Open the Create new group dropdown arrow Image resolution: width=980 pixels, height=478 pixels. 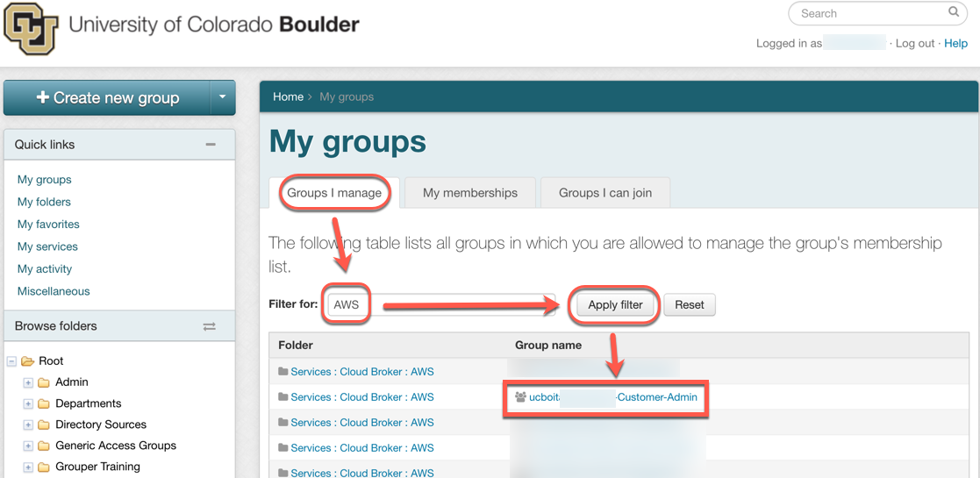click(x=223, y=97)
